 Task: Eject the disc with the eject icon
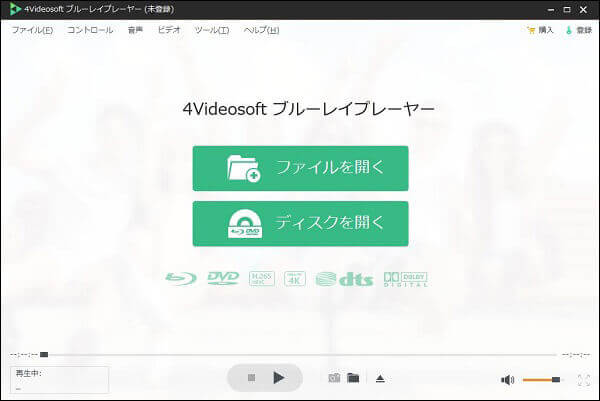point(380,378)
